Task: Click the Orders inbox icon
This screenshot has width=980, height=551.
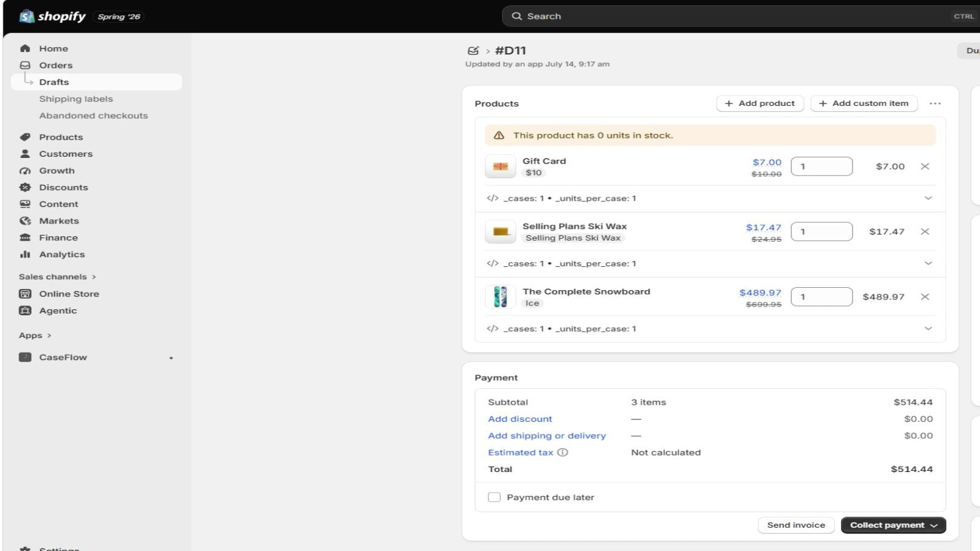Action: 25,65
